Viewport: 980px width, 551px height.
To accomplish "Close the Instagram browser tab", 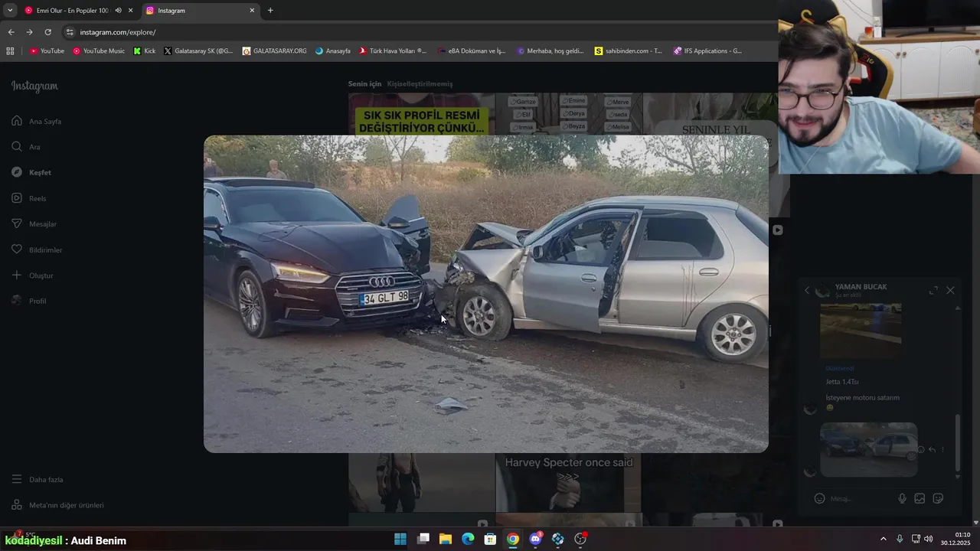I will (252, 11).
